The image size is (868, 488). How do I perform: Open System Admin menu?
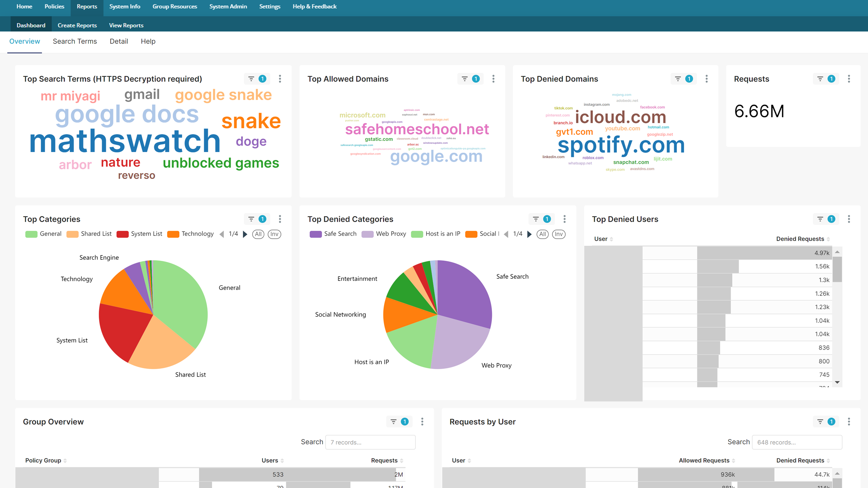[x=228, y=6]
